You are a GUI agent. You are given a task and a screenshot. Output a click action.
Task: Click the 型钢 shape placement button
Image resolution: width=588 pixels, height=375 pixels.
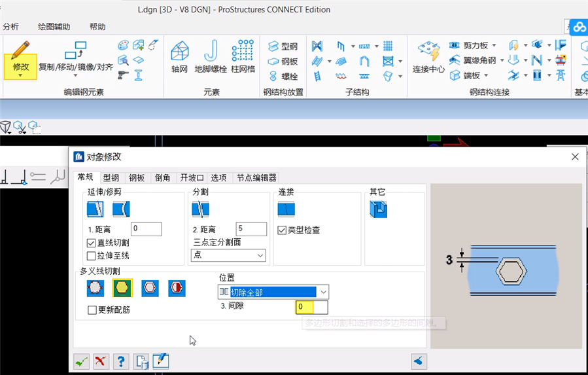283,46
